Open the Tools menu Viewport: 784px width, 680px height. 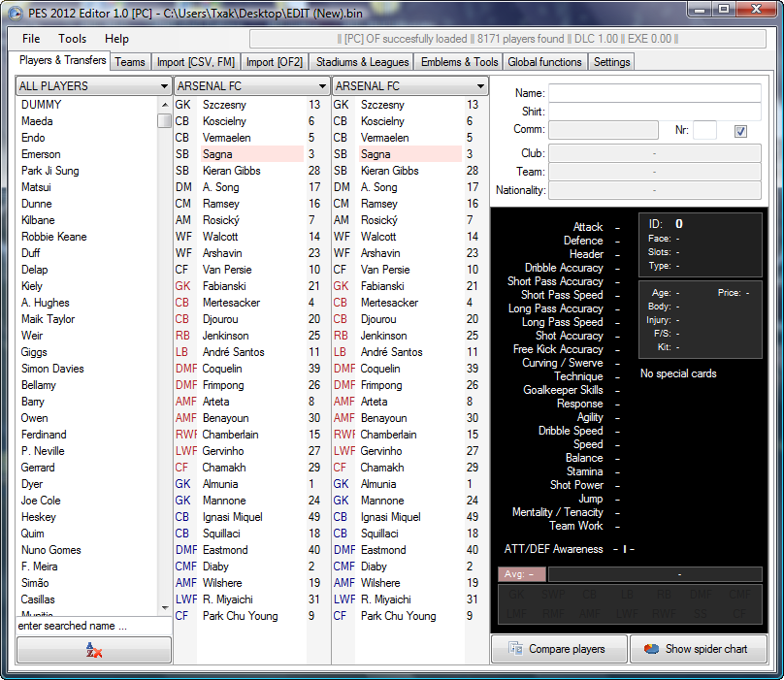[72, 39]
